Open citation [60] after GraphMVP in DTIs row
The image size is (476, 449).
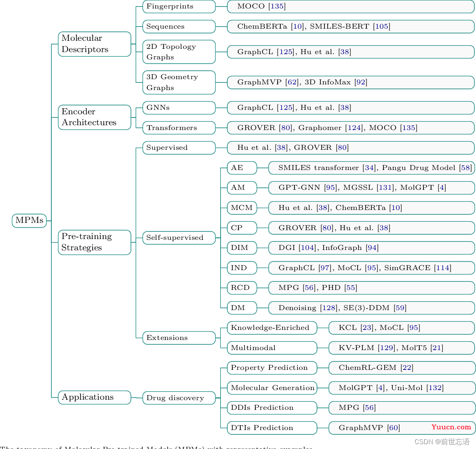[x=394, y=428]
